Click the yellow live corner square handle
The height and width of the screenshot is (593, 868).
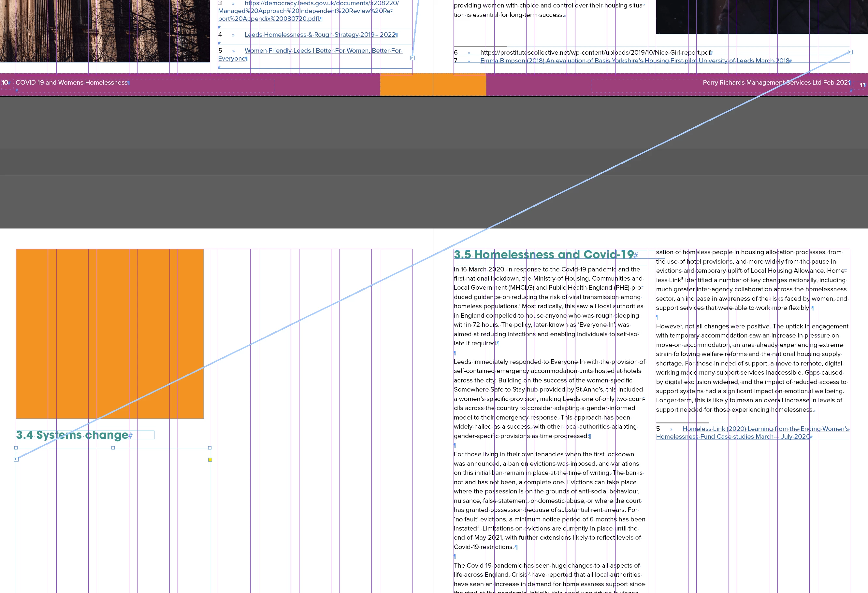(x=210, y=460)
